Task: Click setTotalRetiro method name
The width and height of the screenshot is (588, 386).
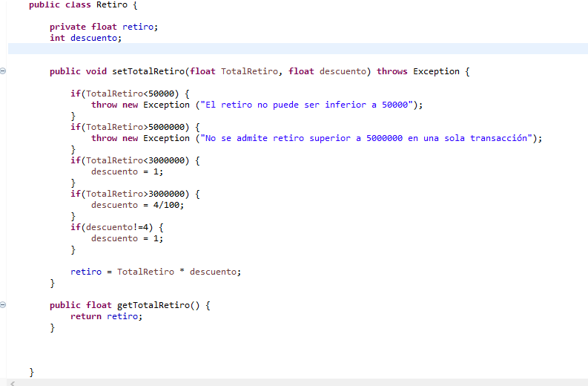Action: (x=148, y=71)
